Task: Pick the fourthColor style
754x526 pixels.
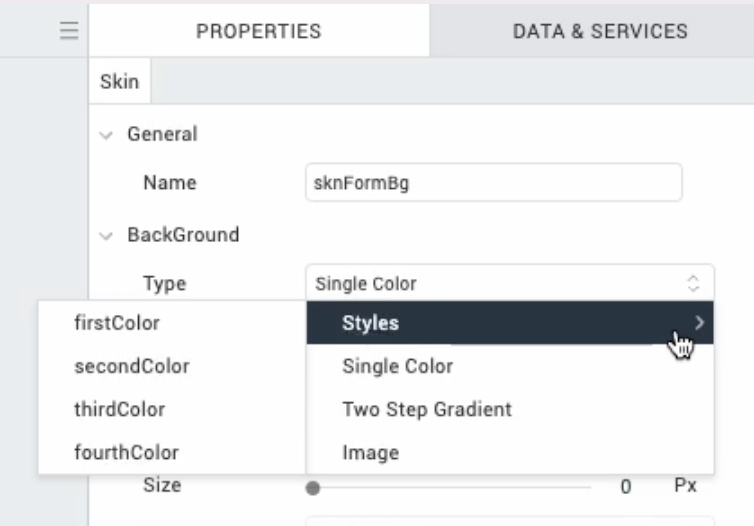Action: (x=125, y=452)
